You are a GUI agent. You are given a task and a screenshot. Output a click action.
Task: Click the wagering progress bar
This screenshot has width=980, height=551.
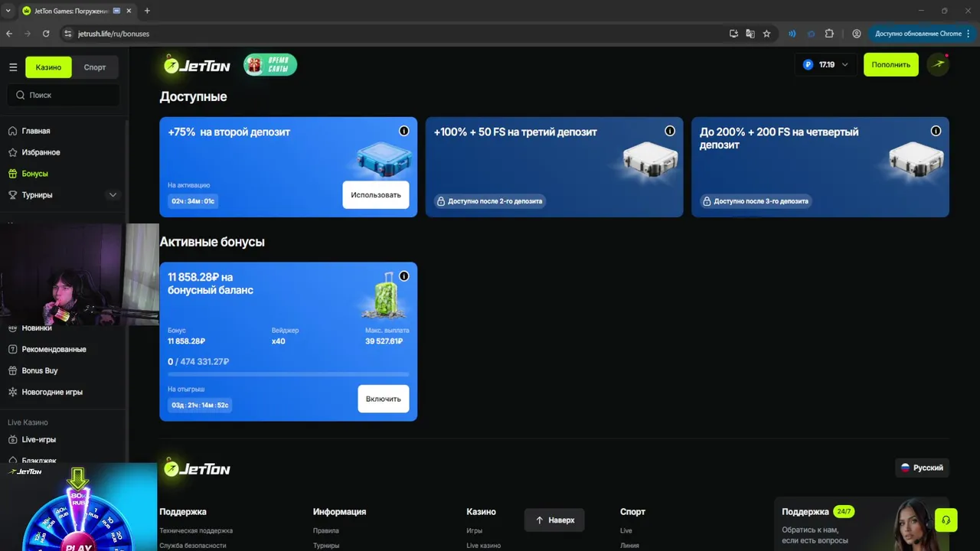coord(289,374)
